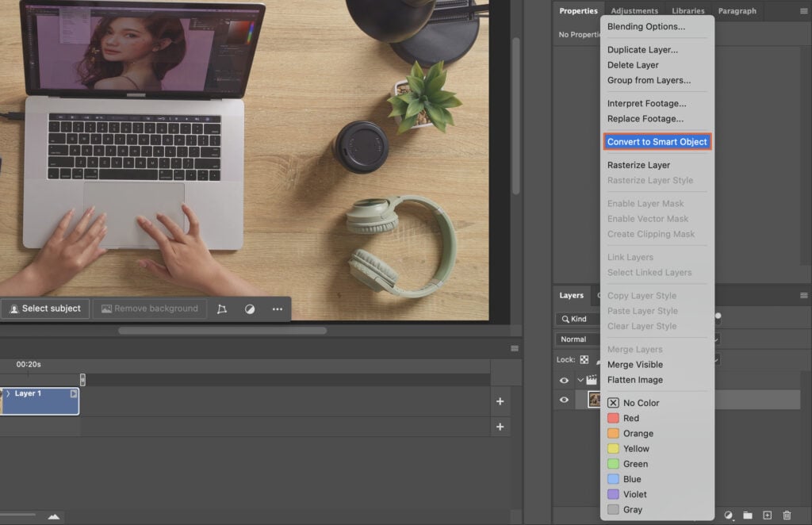Open the Normal blend mode dropdown
812x525 pixels.
(576, 339)
